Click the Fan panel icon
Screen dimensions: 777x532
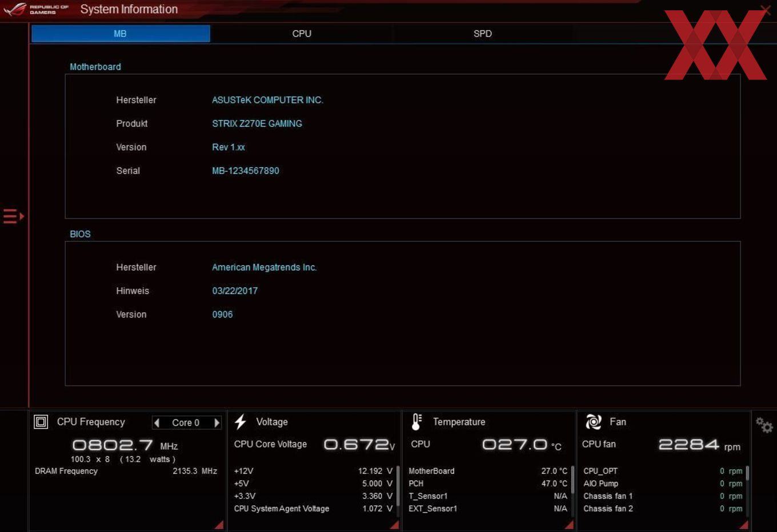pyautogui.click(x=594, y=422)
